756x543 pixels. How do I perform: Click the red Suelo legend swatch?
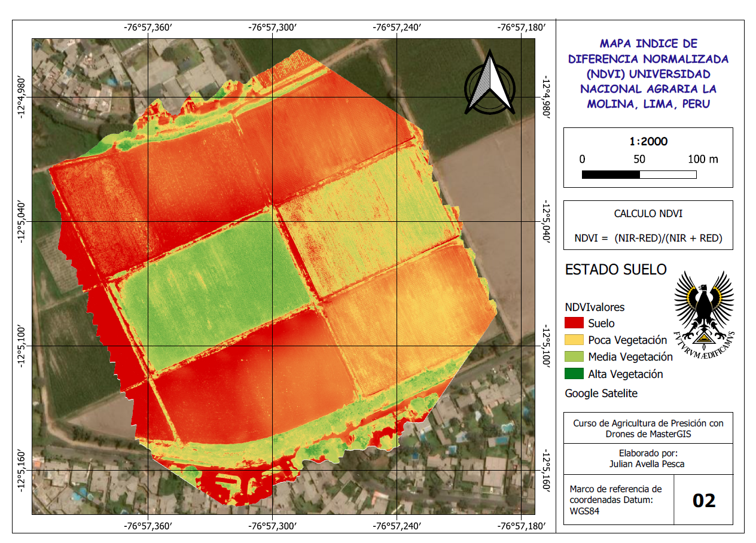574,324
